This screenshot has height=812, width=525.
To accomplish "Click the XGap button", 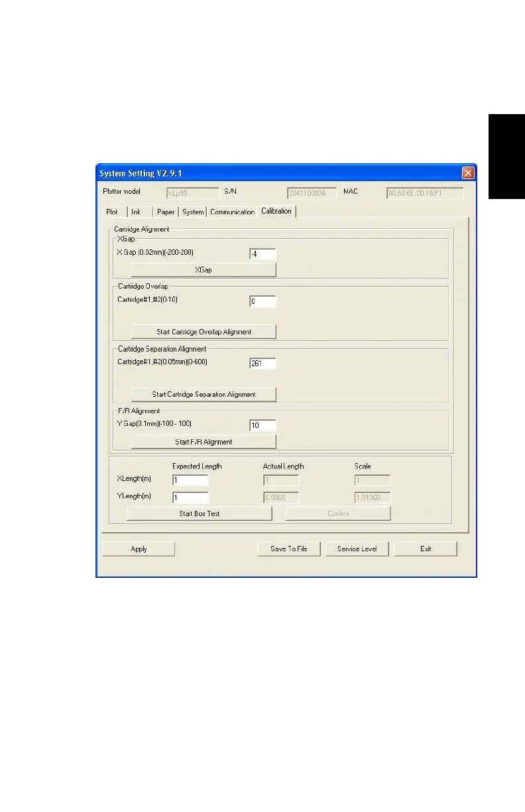I will [x=204, y=270].
